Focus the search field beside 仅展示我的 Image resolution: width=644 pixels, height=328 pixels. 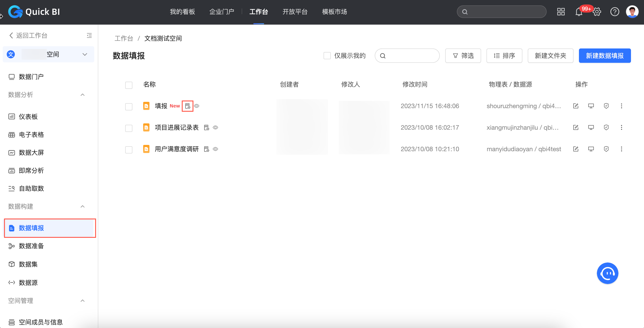pyautogui.click(x=410, y=55)
